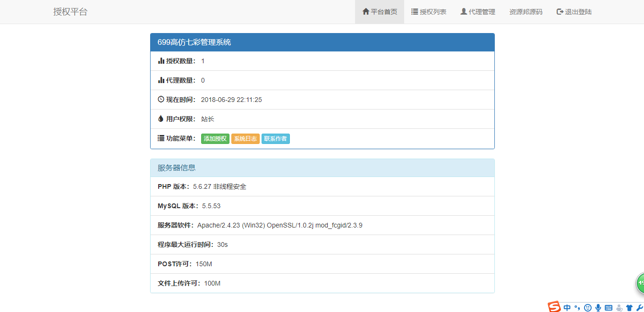Click the MySQL version value 5.5.53
The image size is (644, 312).
pyautogui.click(x=211, y=206)
